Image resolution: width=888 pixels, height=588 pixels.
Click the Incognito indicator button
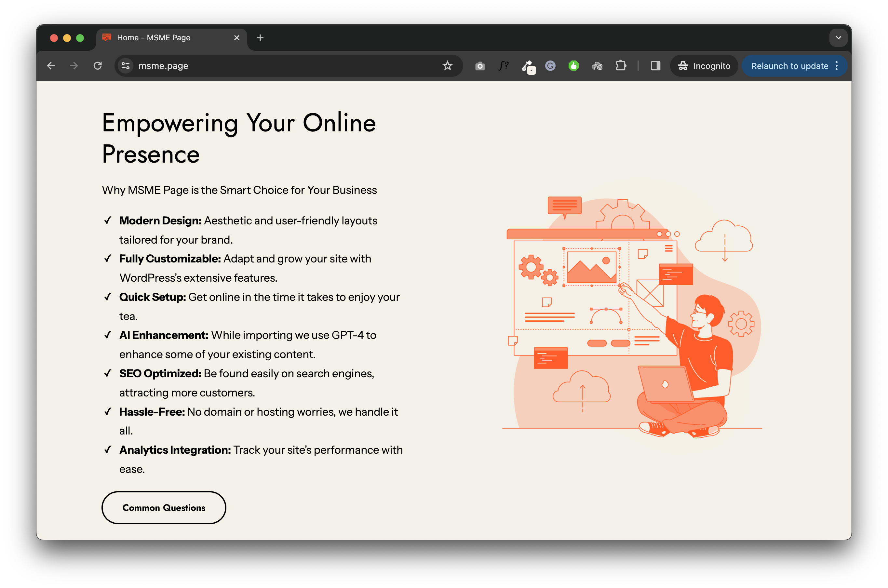coord(704,66)
